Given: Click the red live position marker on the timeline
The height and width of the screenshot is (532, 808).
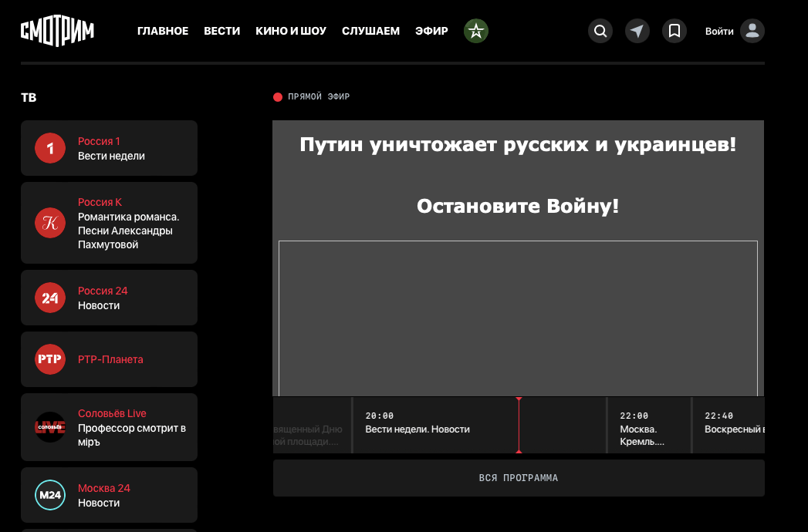Looking at the screenshot, I should pyautogui.click(x=519, y=425).
